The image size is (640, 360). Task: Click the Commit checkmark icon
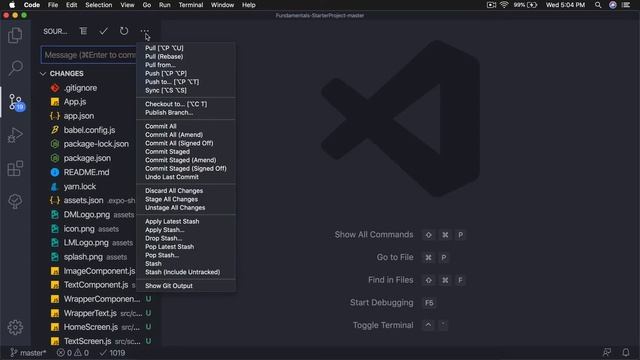point(104,31)
